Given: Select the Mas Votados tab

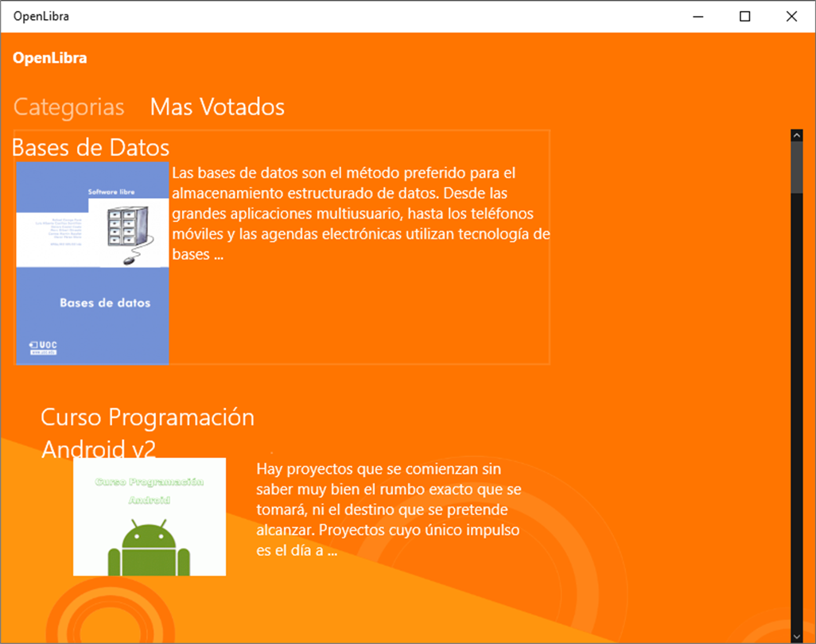Looking at the screenshot, I should pyautogui.click(x=217, y=107).
